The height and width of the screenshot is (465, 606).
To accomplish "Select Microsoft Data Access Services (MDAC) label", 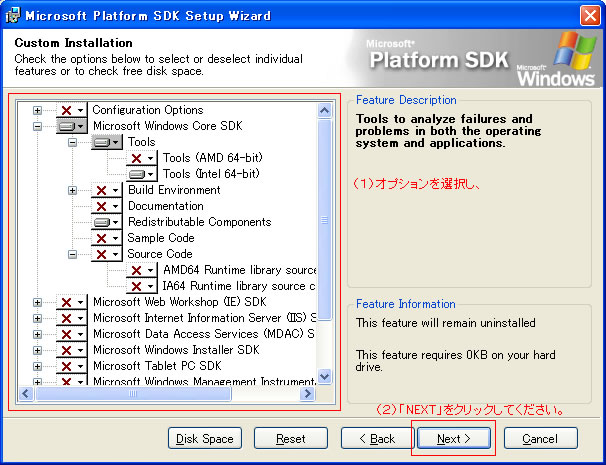I will [x=204, y=334].
